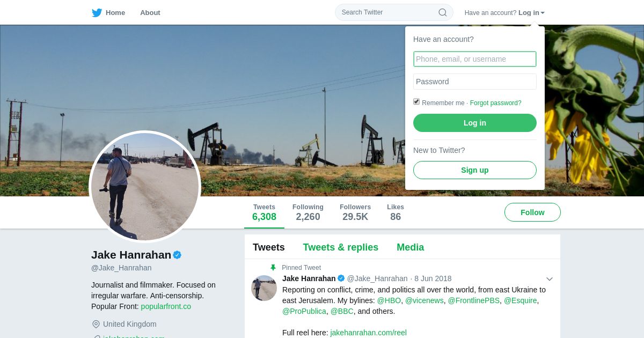Open Jake Hanrahan's large profile photo
Viewport: 644px width, 338px height.
145,187
